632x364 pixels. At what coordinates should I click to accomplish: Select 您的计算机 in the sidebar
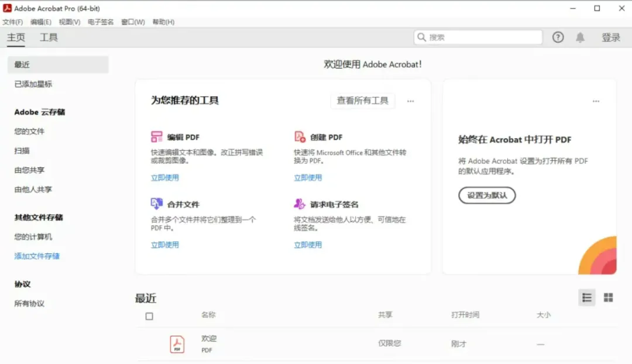point(33,236)
